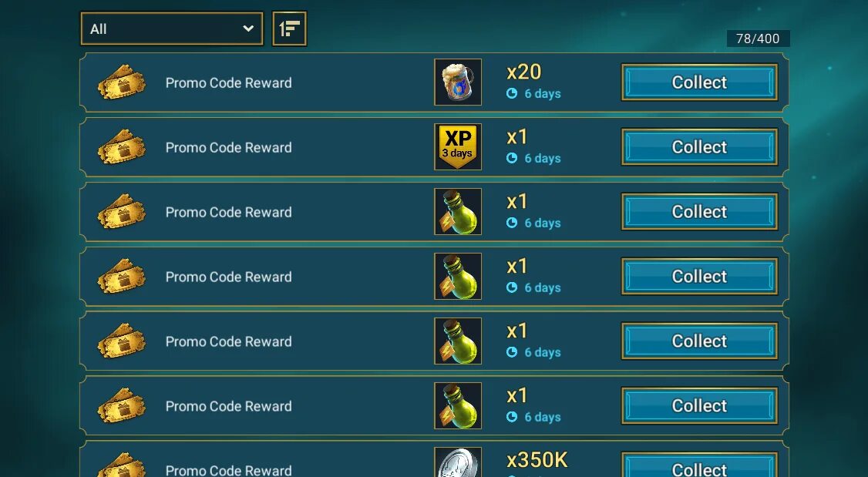This screenshot has width=868, height=477.
Task: Collect the x350K silver reward
Action: click(x=699, y=465)
